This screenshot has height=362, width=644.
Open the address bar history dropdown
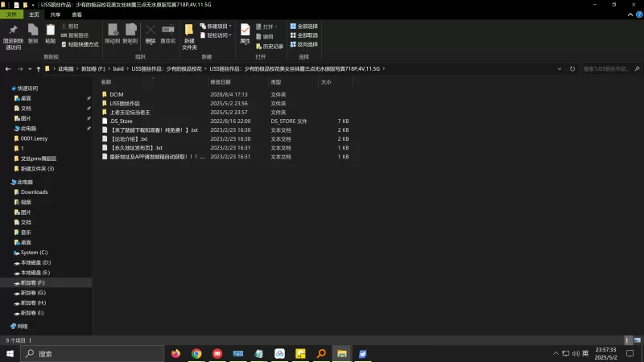[x=559, y=69]
